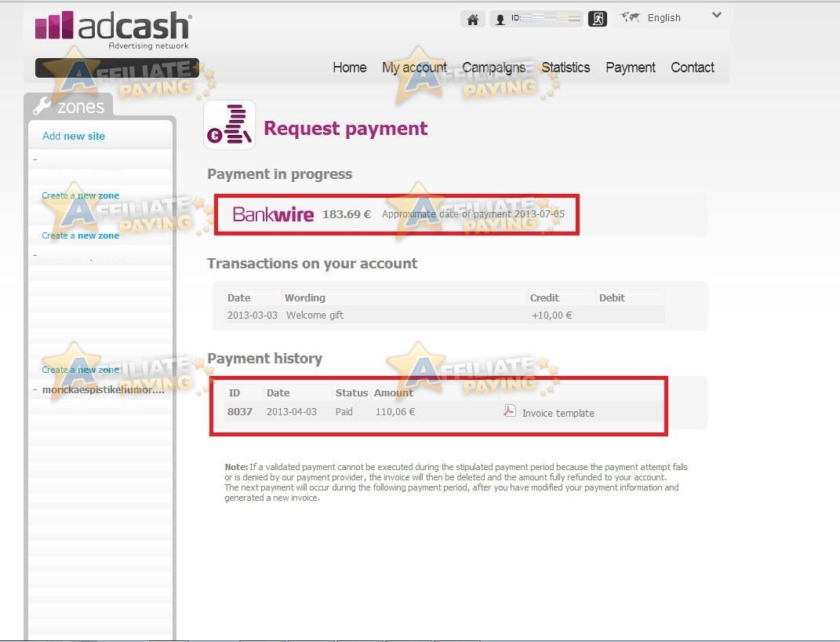Click the Amount column header
The width and height of the screenshot is (840, 642).
(394, 392)
